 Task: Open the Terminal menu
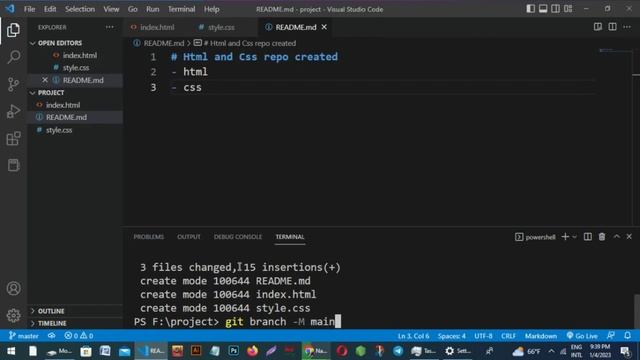tap(181, 9)
